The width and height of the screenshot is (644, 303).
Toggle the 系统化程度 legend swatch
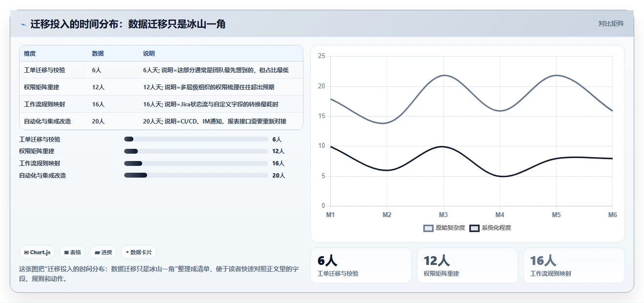coord(474,228)
